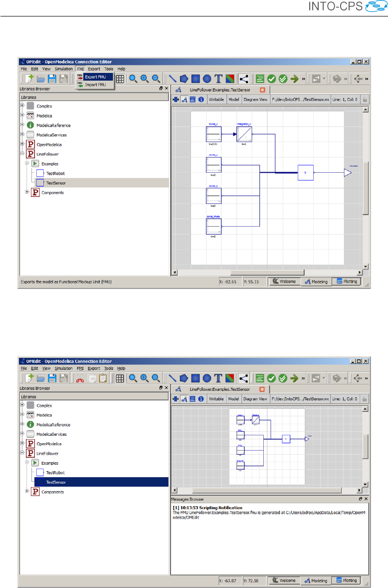Screen dimensions: 388x588
Task: Toggle grid lines in Messages Browser window
Action: [120, 378]
